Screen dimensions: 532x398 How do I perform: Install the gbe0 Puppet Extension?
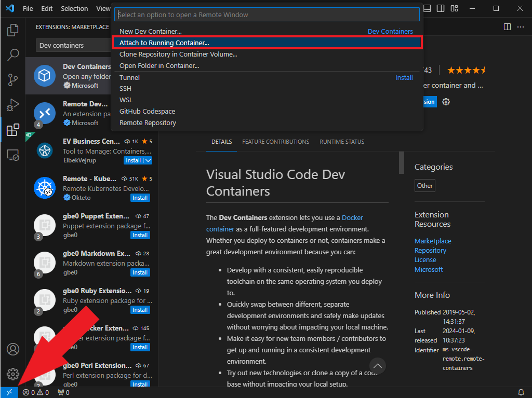[x=140, y=235]
